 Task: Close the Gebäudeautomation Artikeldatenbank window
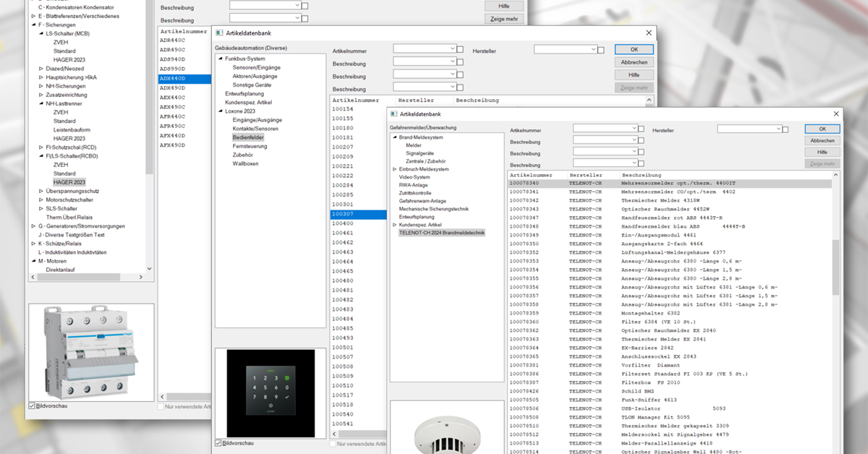pos(648,33)
